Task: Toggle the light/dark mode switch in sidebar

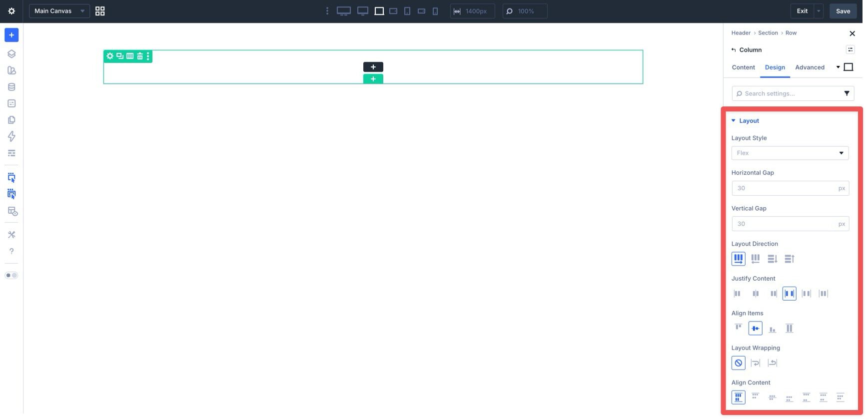Action: [x=11, y=275]
